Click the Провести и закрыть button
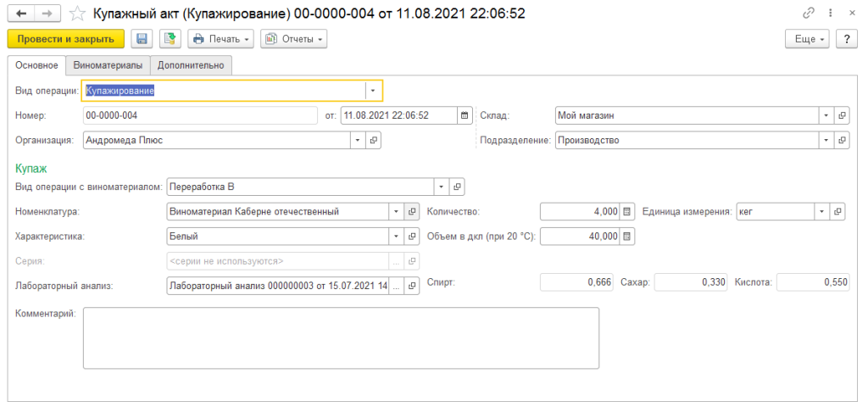The width and height of the screenshot is (868, 407). (65, 39)
